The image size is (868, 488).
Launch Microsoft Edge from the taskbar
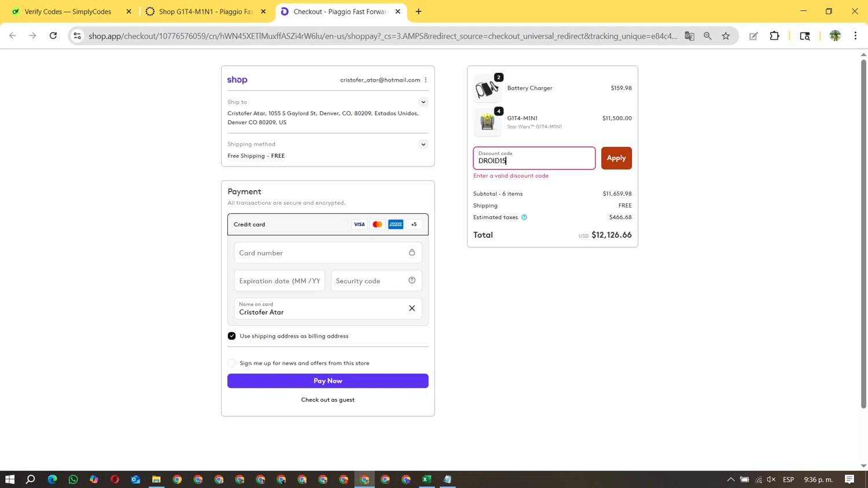(x=52, y=479)
